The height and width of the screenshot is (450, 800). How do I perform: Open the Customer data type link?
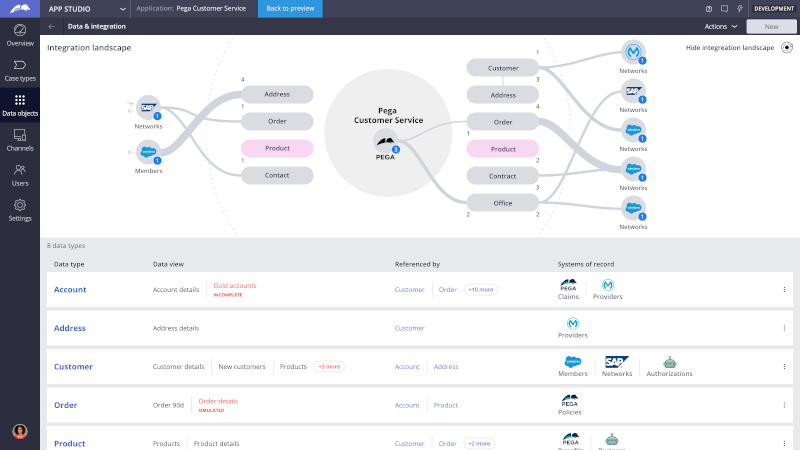[x=73, y=367]
